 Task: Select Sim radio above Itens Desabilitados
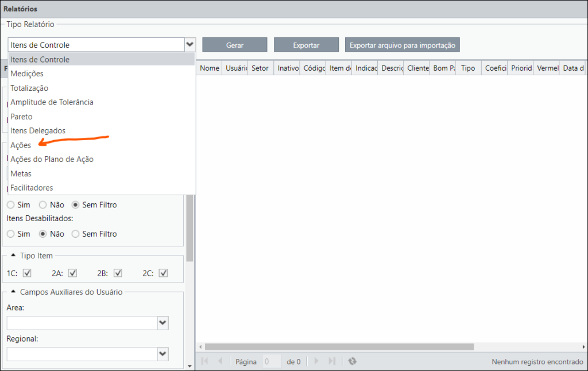pyautogui.click(x=10, y=205)
